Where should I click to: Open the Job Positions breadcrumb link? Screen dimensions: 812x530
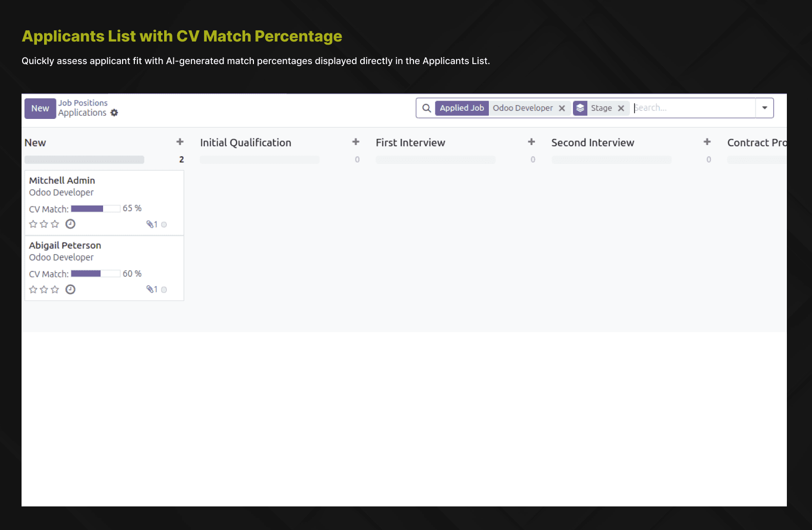pyautogui.click(x=83, y=103)
